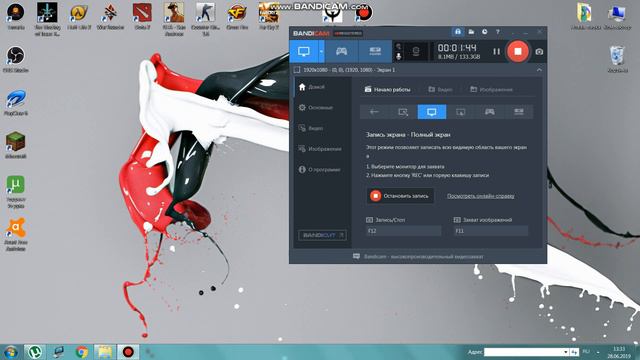Select screen recording mode in top toolbar
Viewport: 640px width, 360px height.
click(304, 51)
